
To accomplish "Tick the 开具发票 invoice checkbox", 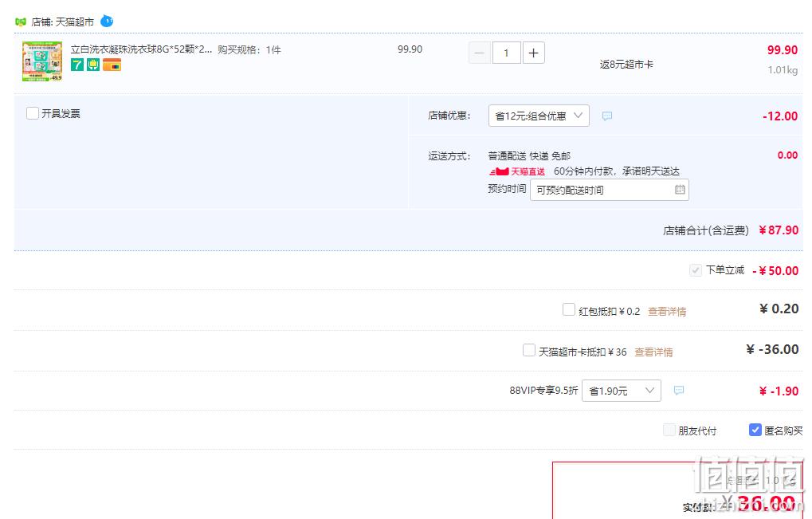I will 33,113.
